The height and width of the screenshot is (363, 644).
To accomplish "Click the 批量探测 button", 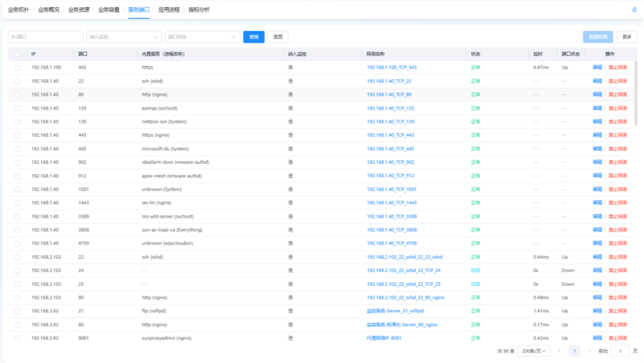I will coord(598,37).
